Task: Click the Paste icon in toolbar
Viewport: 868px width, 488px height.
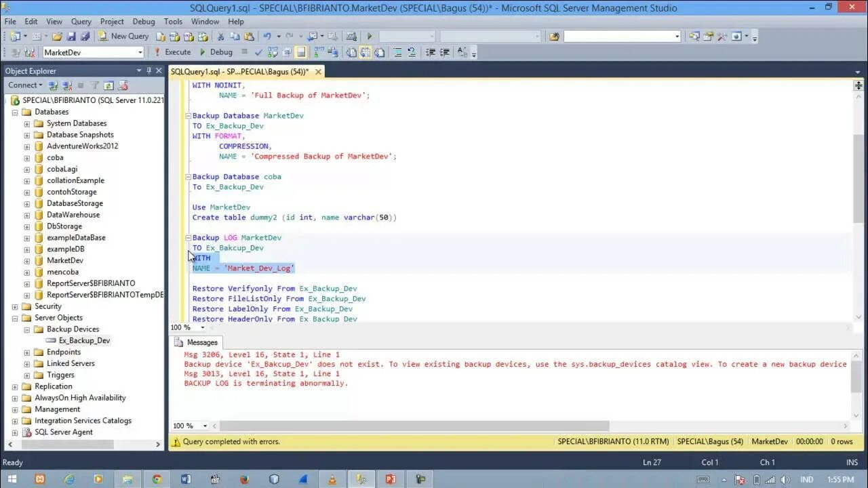Action: (x=249, y=37)
